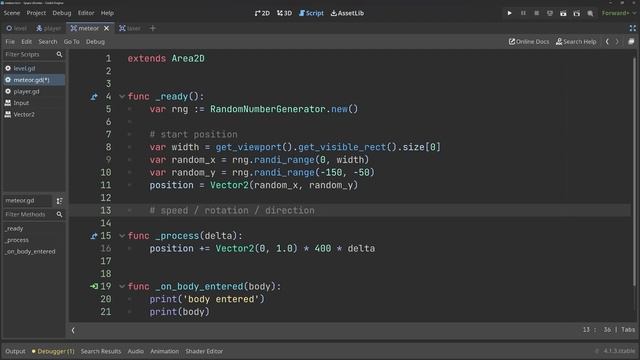Click Tabs indentation indicator in status bar
The width and height of the screenshot is (640, 360).
pyautogui.click(x=628, y=329)
